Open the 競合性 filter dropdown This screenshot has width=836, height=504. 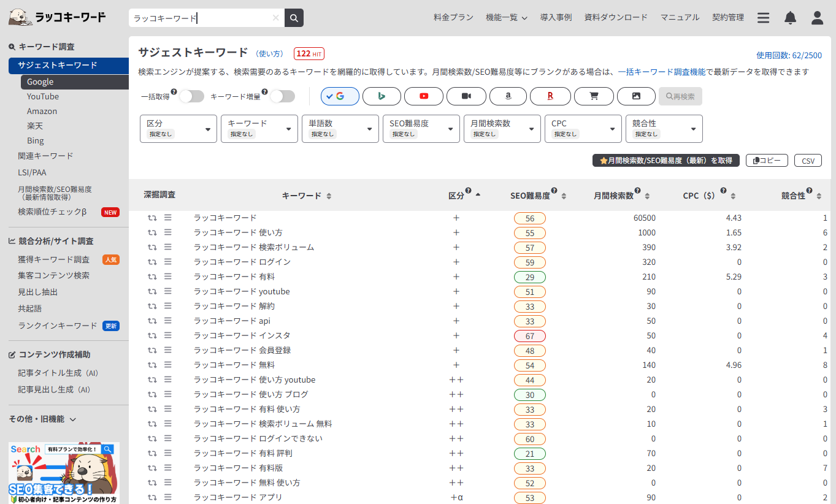[x=664, y=129]
